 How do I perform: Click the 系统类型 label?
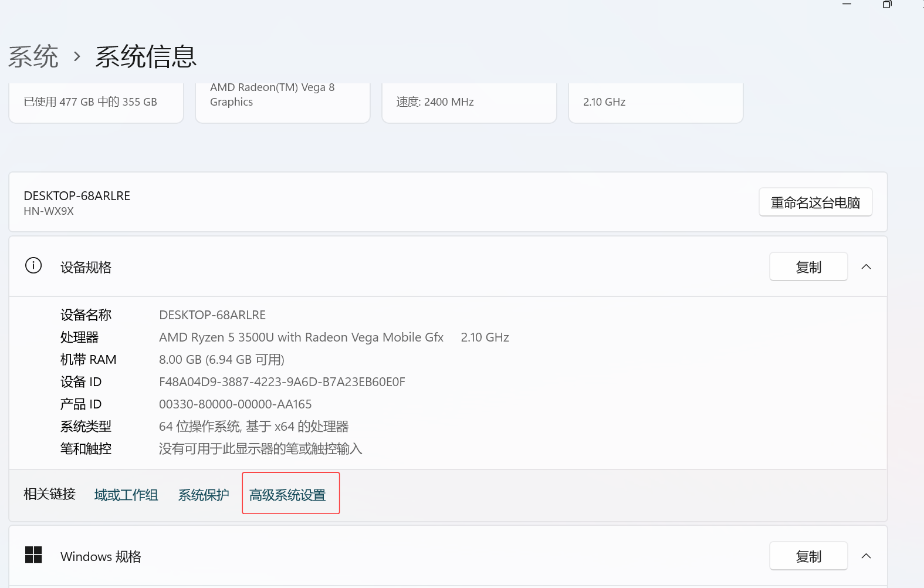coord(86,427)
